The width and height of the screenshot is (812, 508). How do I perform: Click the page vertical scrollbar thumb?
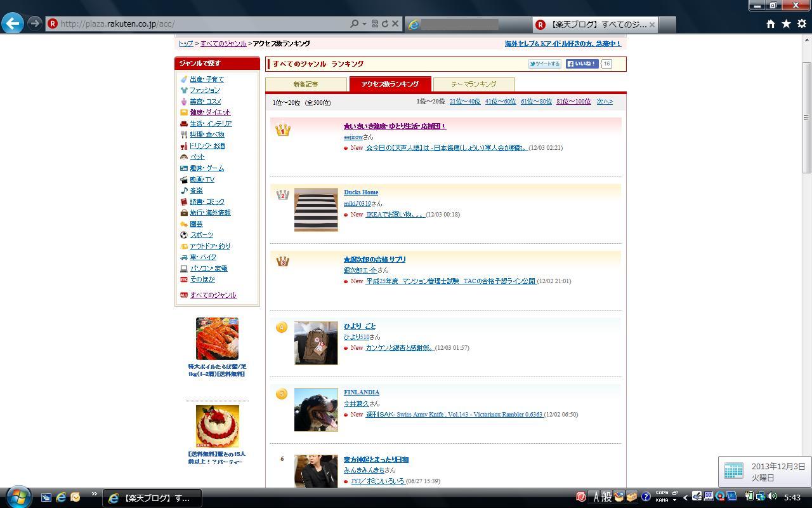click(806, 117)
